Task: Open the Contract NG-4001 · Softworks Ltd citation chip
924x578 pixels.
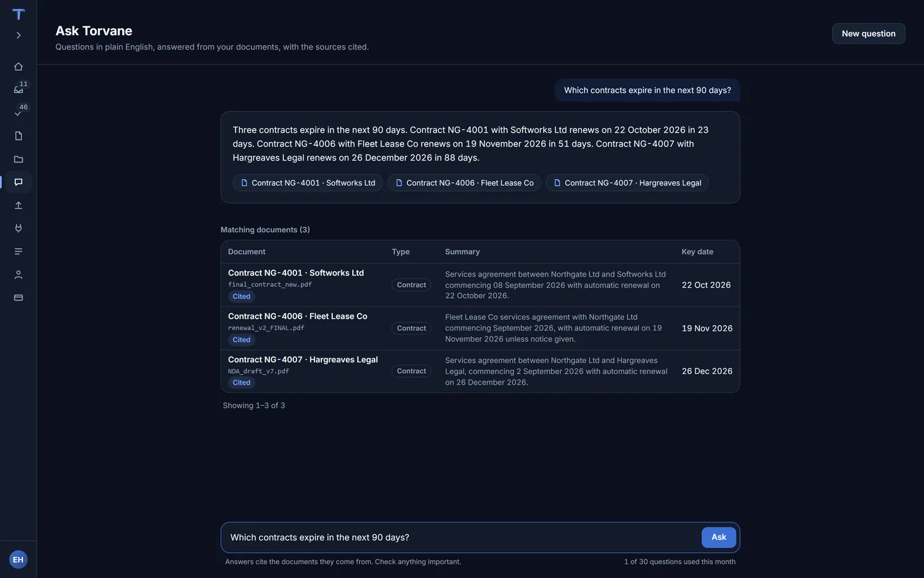Action: point(308,183)
